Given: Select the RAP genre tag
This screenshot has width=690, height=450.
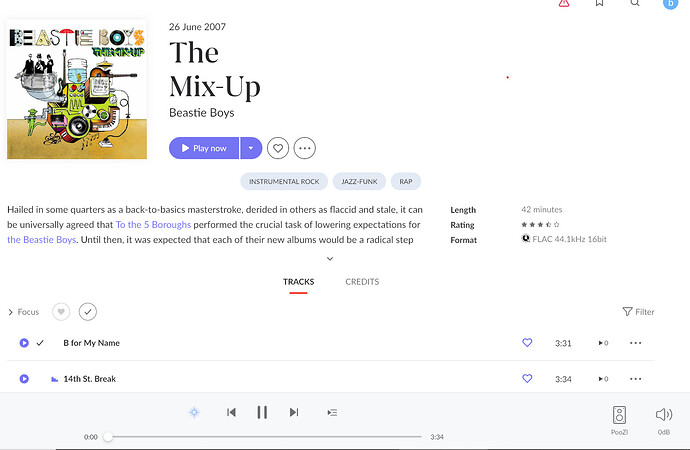Looking at the screenshot, I should point(406,181).
